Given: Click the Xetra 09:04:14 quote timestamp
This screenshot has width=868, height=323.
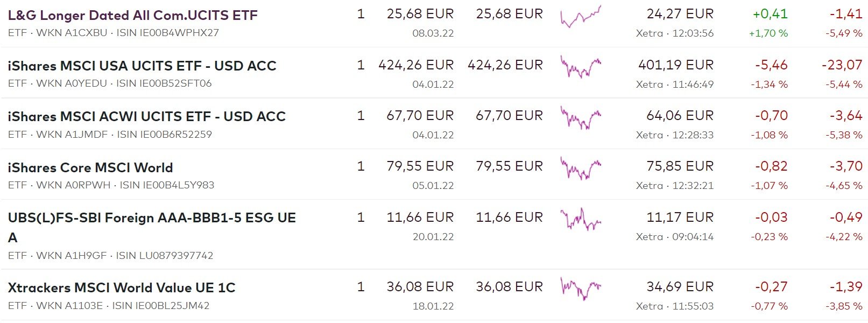Looking at the screenshot, I should click(x=674, y=237).
